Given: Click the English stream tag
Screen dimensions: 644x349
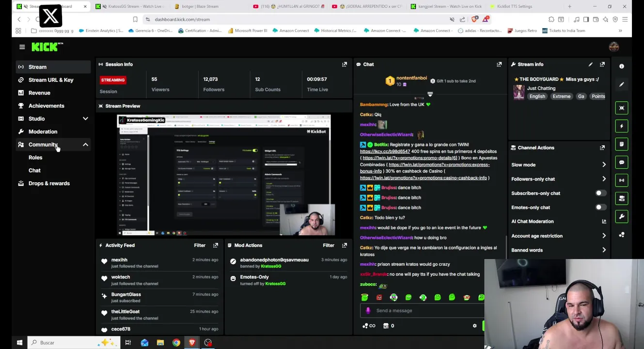Looking at the screenshot, I should click(537, 96).
